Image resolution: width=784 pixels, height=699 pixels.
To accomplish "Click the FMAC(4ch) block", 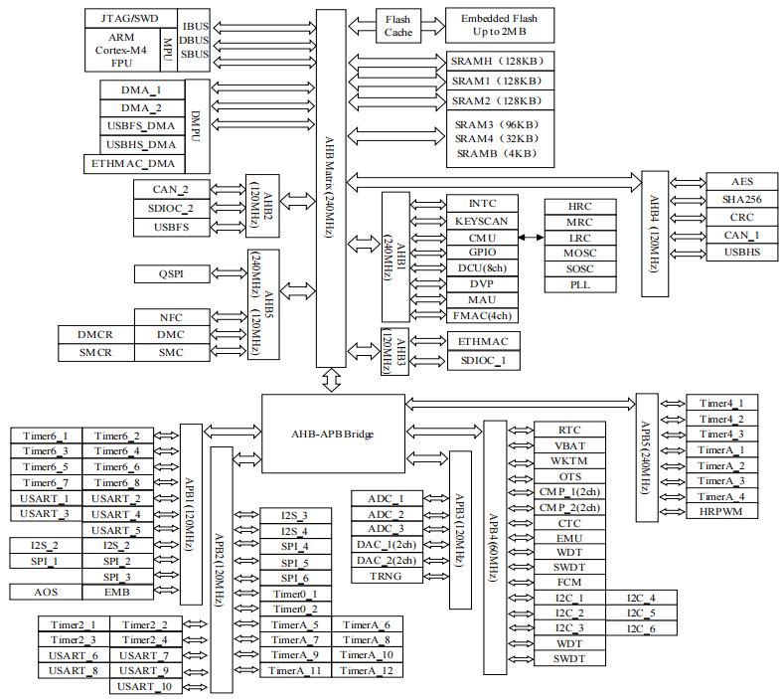I will click(482, 316).
